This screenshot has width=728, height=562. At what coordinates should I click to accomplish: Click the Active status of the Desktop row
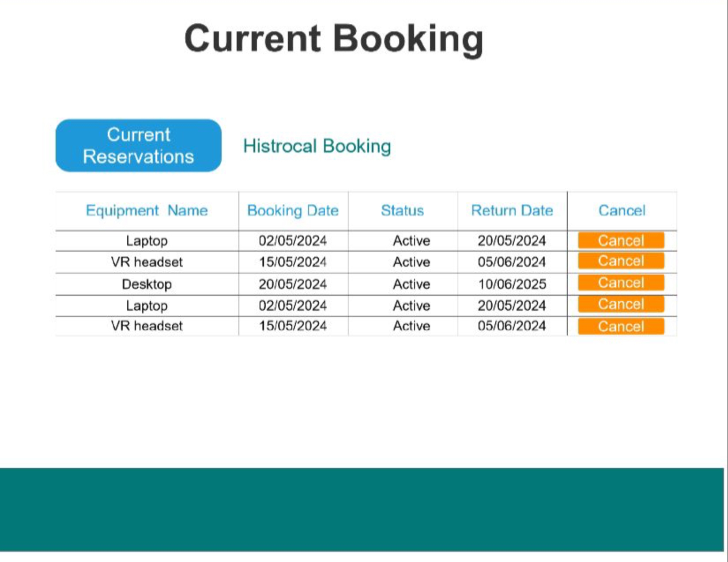click(x=411, y=284)
